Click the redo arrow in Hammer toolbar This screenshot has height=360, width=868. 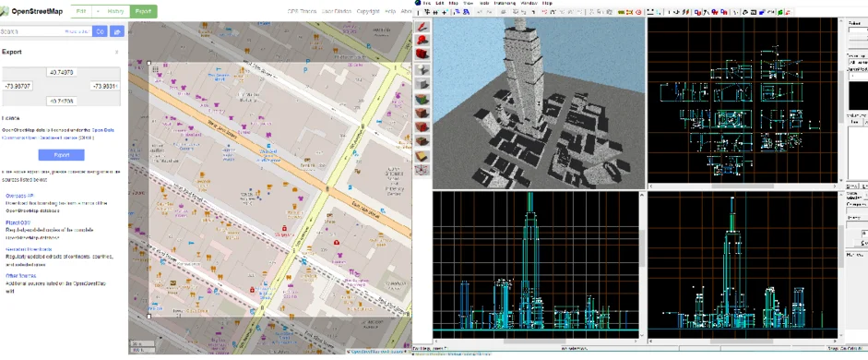click(490, 12)
